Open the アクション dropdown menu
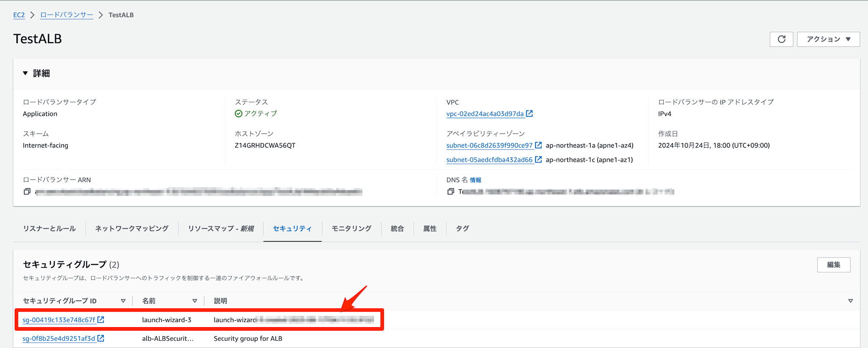868x348 pixels. click(828, 39)
